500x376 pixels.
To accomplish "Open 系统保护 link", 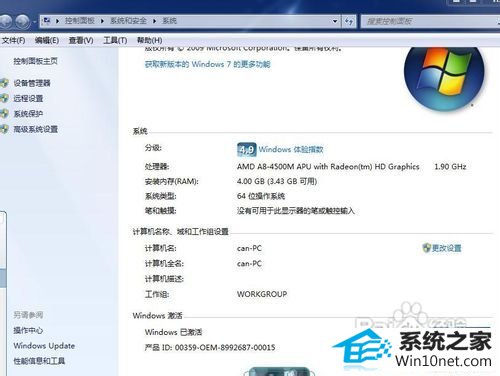I will click(x=28, y=114).
